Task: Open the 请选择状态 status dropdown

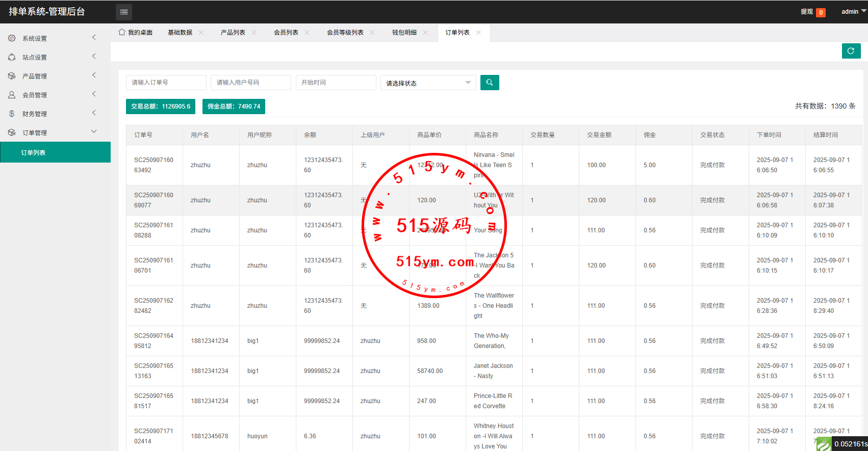Action: coord(428,83)
